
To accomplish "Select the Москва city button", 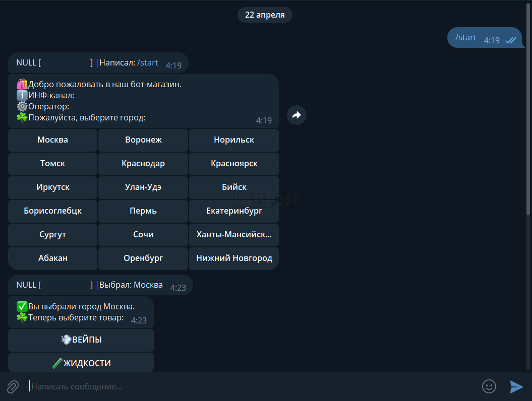I will point(52,140).
